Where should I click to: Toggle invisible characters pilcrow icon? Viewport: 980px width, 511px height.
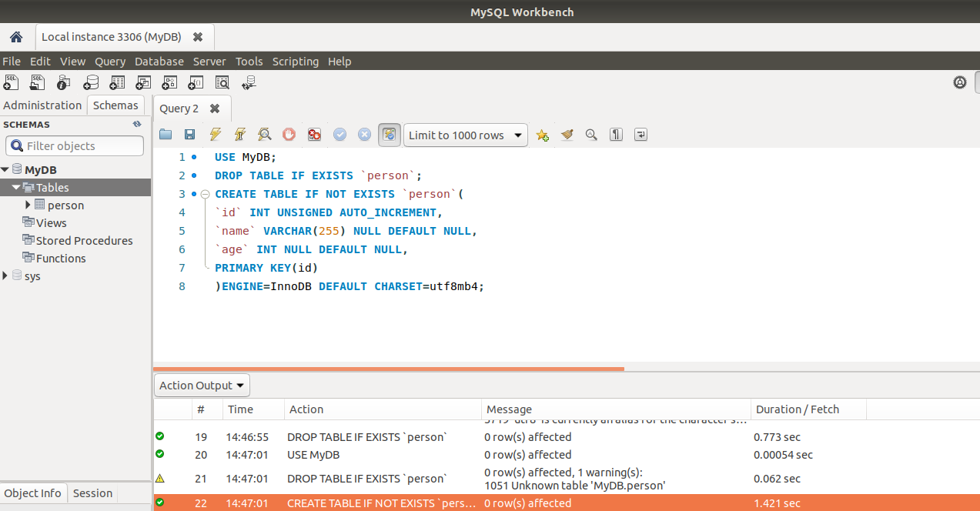click(616, 135)
